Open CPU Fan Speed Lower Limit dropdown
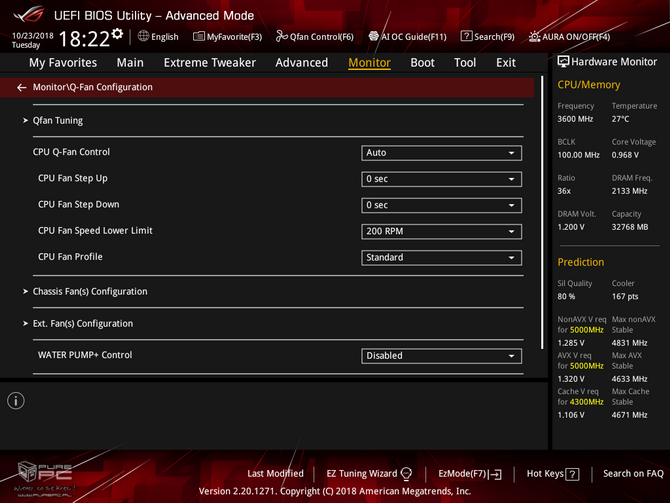The height and width of the screenshot is (503, 670). click(x=441, y=232)
